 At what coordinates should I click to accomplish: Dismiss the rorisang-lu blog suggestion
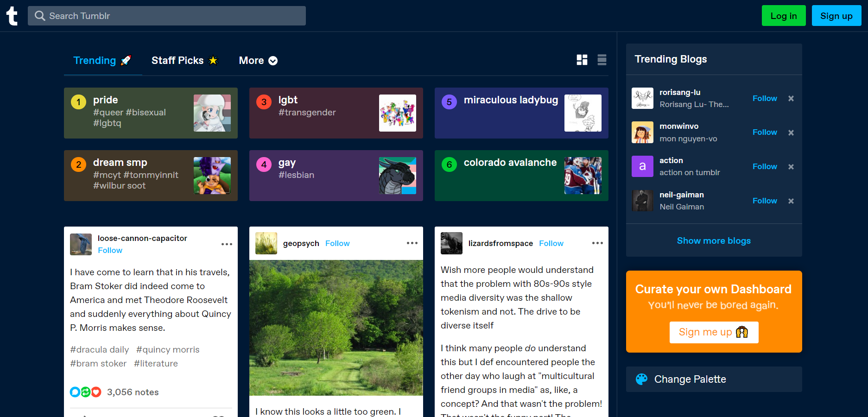tap(791, 98)
